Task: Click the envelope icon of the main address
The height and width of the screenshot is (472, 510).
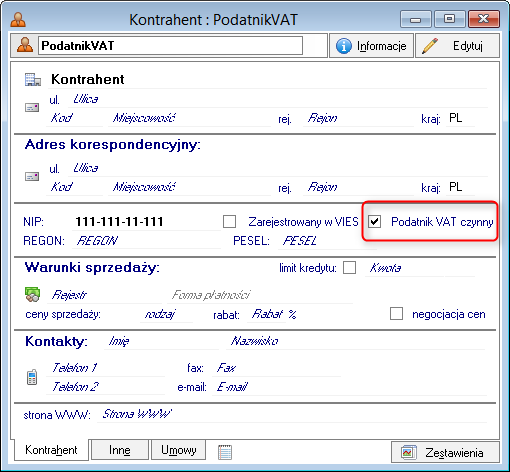Action: click(32, 107)
